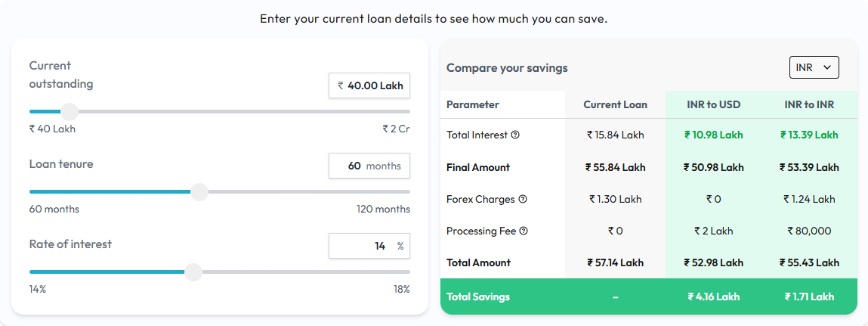Screen dimensions: 868x326
Task: Click the current outstanding amount input field
Action: [369, 86]
